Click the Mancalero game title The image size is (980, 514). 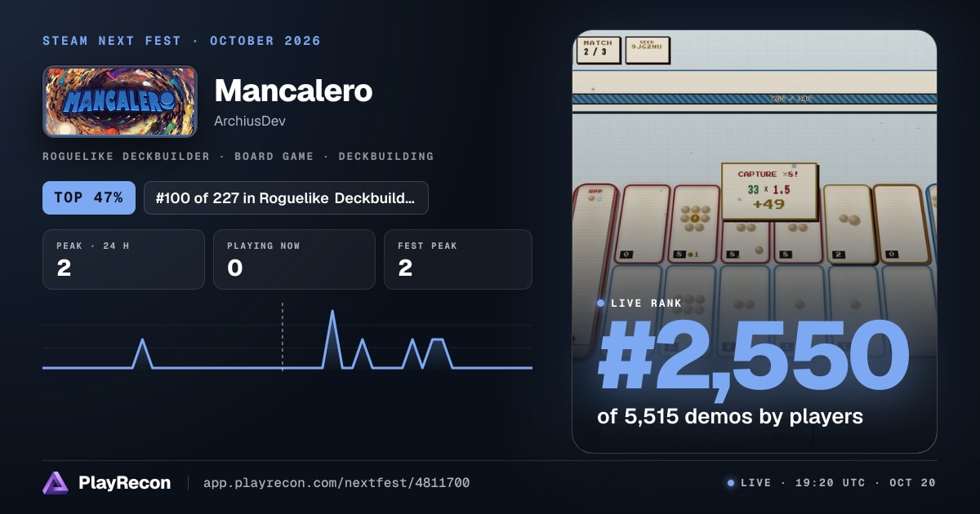(x=293, y=91)
